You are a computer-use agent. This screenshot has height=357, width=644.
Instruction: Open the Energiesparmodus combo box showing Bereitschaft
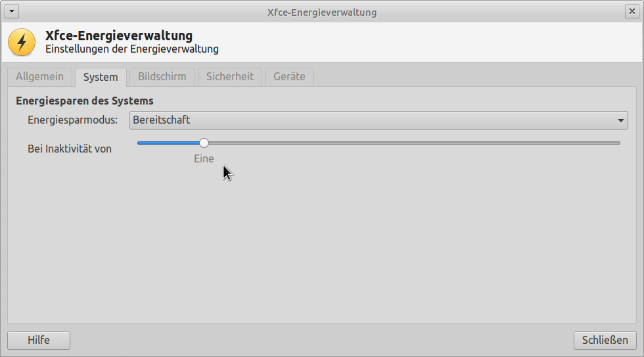pyautogui.click(x=379, y=120)
